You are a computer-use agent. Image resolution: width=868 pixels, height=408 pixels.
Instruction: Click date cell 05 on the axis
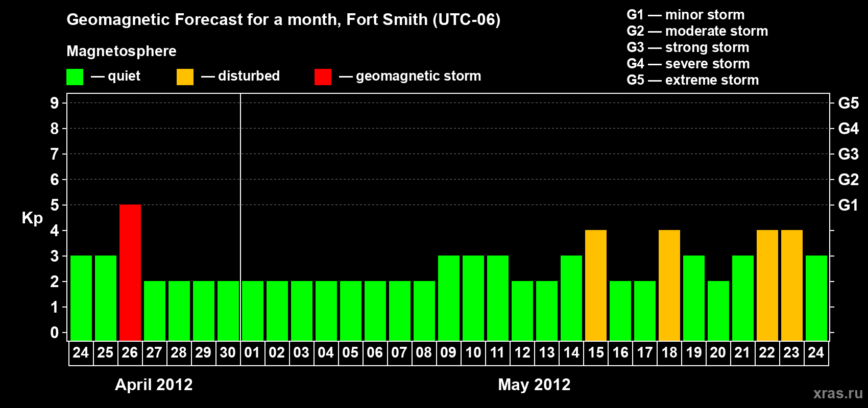coord(350,353)
